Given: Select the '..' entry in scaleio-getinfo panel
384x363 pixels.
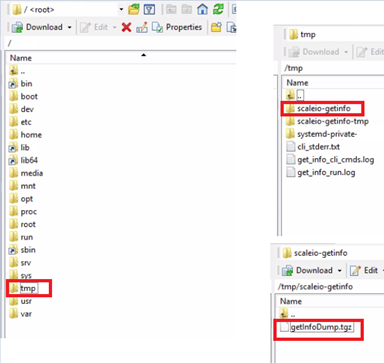Looking at the screenshot, I should (287, 314).
